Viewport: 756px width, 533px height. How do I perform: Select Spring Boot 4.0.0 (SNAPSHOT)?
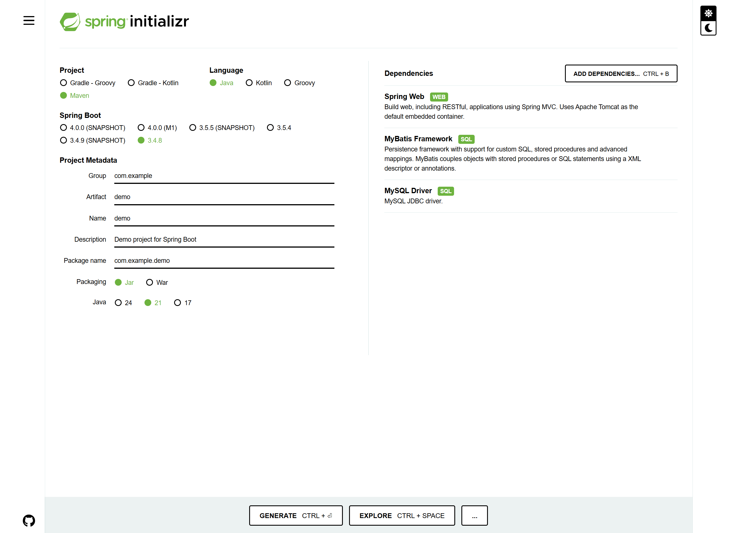tap(93, 128)
